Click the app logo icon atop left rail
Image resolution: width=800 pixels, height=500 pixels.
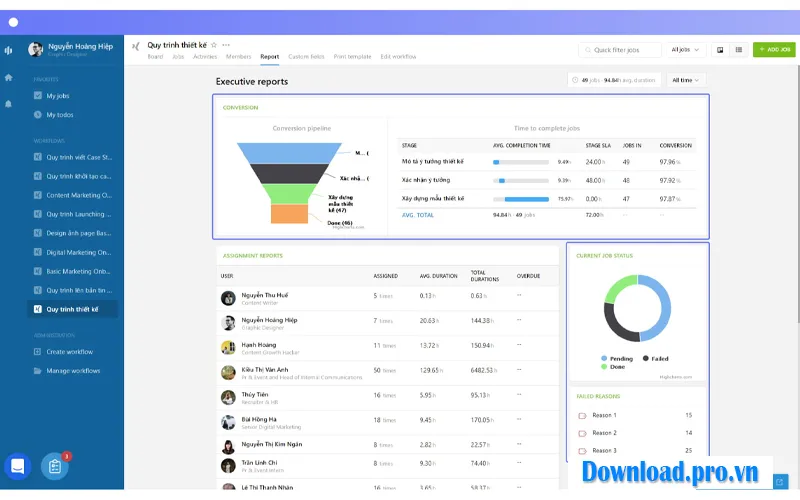[x=8, y=50]
